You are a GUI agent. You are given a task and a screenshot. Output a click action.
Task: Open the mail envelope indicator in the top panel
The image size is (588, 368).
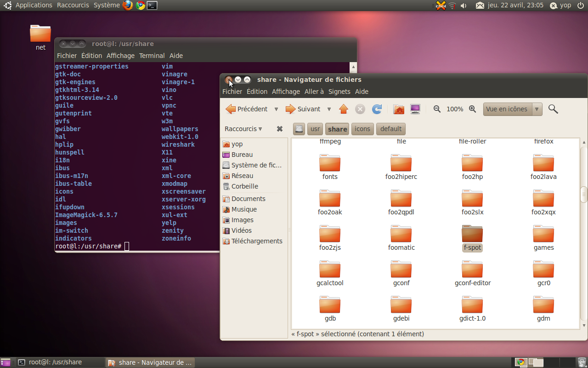pos(480,6)
